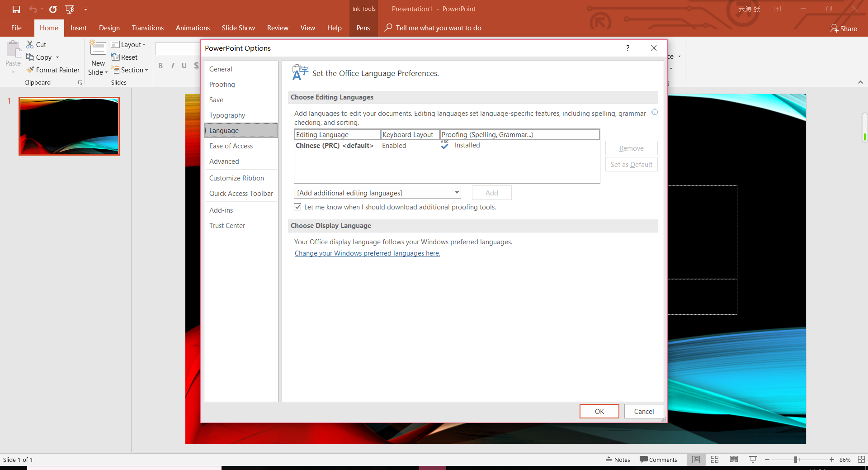Click the Redo/Repeat icon in title bar

tap(53, 9)
